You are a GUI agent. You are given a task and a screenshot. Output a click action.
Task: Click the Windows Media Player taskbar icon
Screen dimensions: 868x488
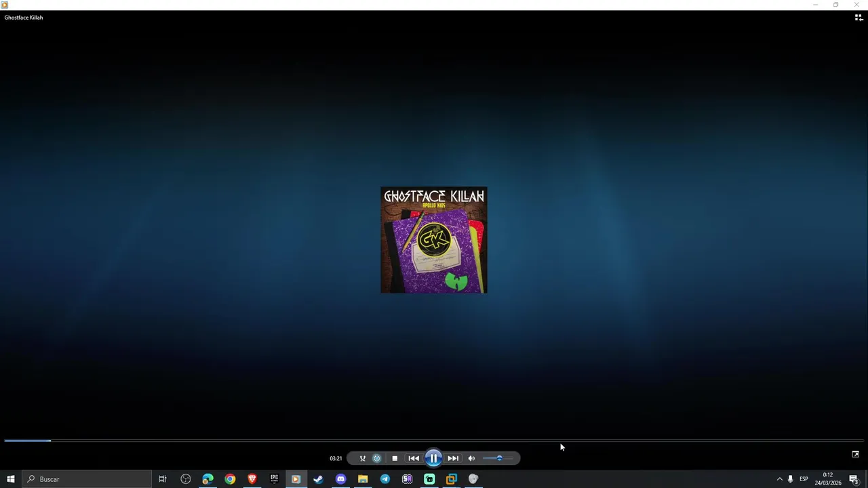(296, 479)
